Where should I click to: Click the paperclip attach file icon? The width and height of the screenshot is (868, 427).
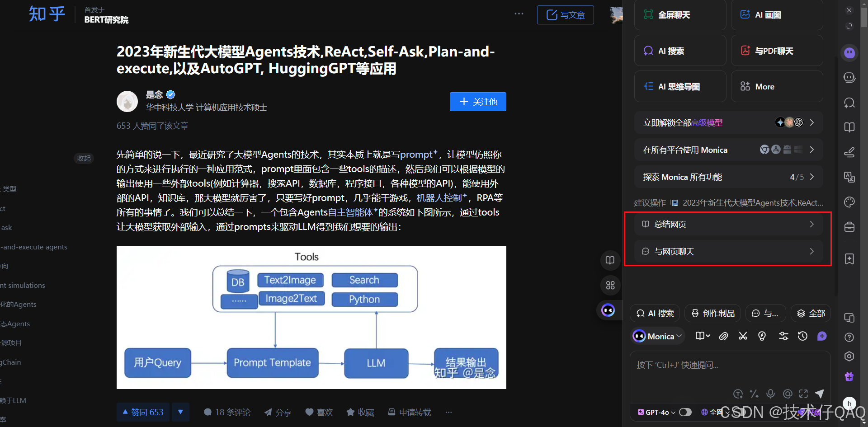pos(724,336)
